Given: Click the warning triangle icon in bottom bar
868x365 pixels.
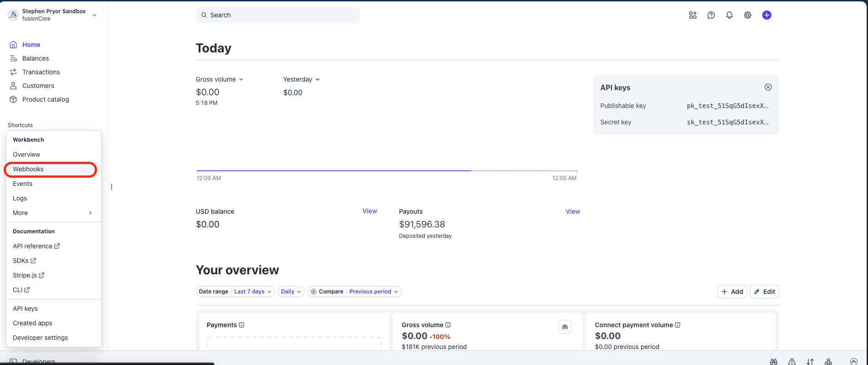Looking at the screenshot, I should [792, 361].
